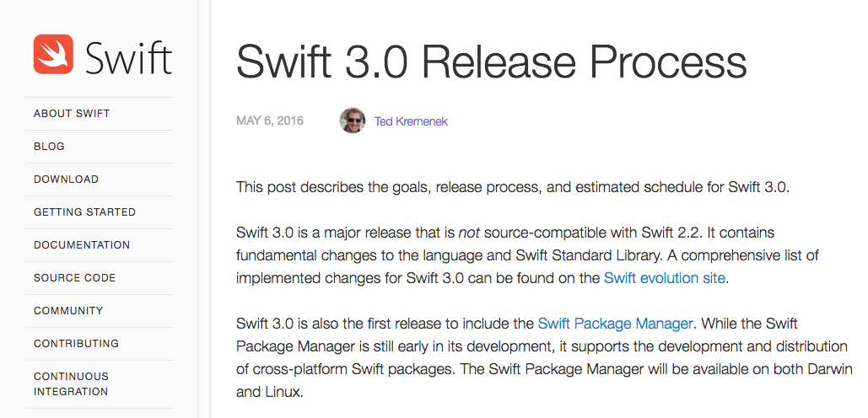Go to the Blog section

coord(49,147)
